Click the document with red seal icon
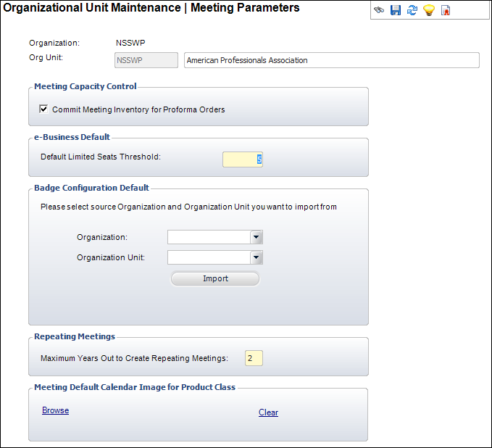 click(x=446, y=10)
